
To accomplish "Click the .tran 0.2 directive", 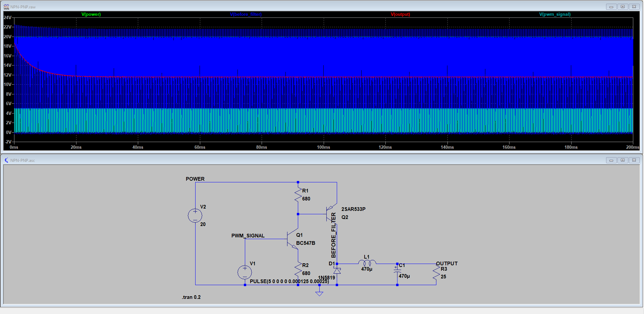I will tap(191, 297).
